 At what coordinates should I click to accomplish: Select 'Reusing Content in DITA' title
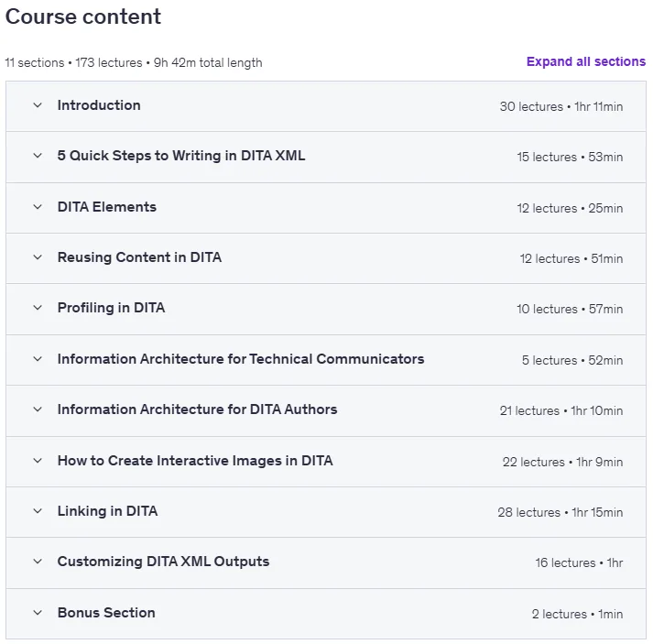[139, 257]
